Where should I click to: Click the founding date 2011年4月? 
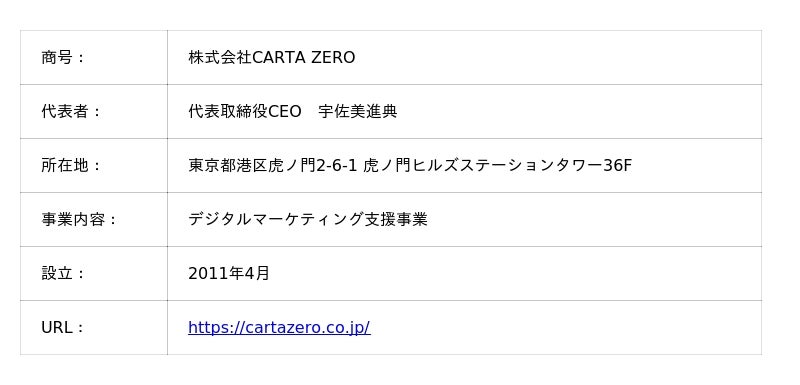[x=229, y=274]
